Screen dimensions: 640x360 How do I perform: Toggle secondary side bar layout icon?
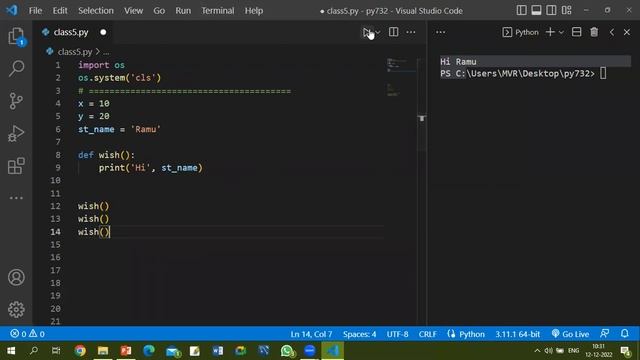[551, 10]
